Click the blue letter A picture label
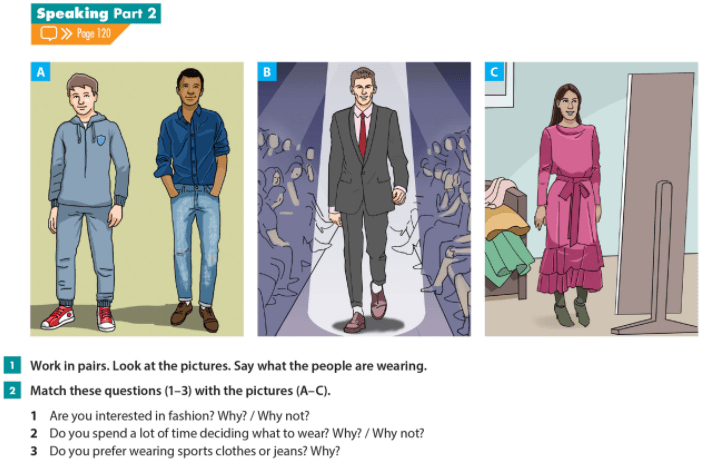The image size is (701, 462). click(x=40, y=72)
